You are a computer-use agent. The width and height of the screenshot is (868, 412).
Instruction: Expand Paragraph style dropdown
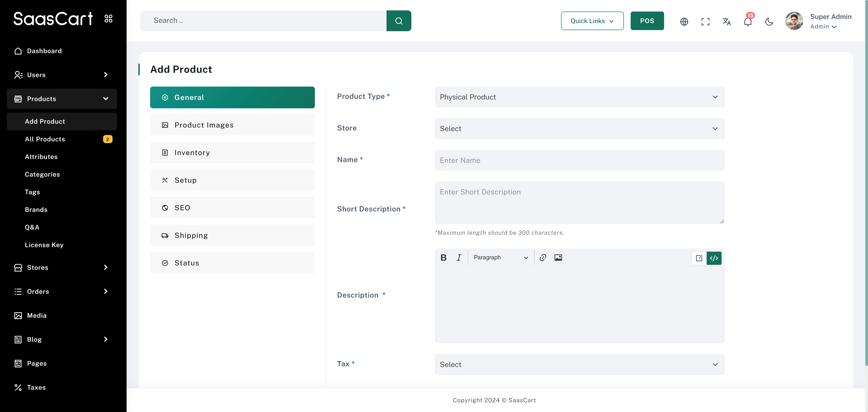click(500, 258)
